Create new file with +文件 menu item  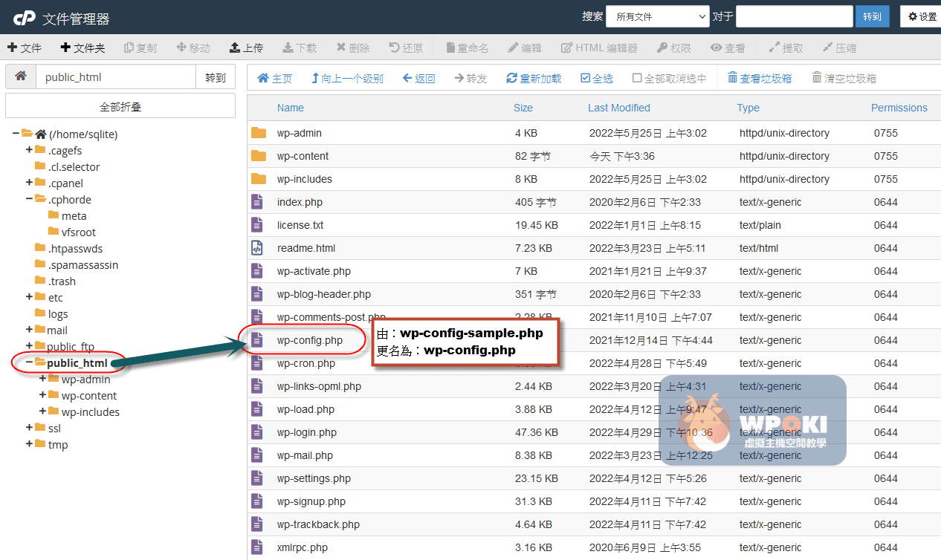(x=24, y=48)
